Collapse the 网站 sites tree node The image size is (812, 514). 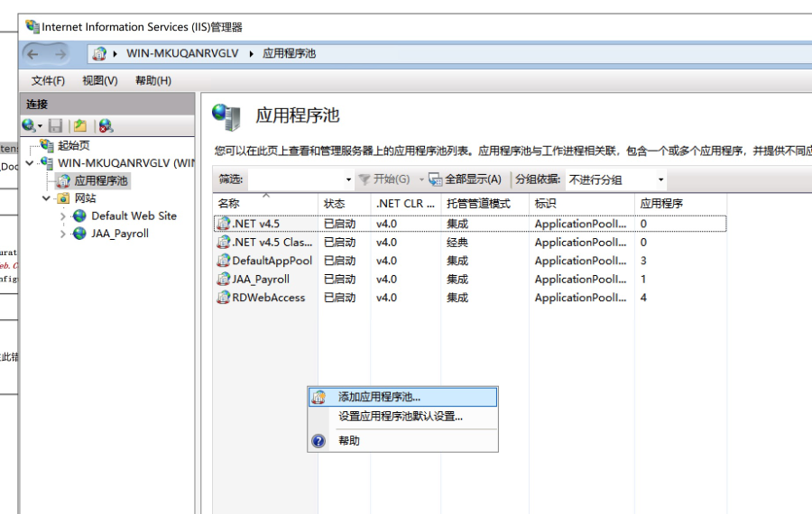click(47, 198)
